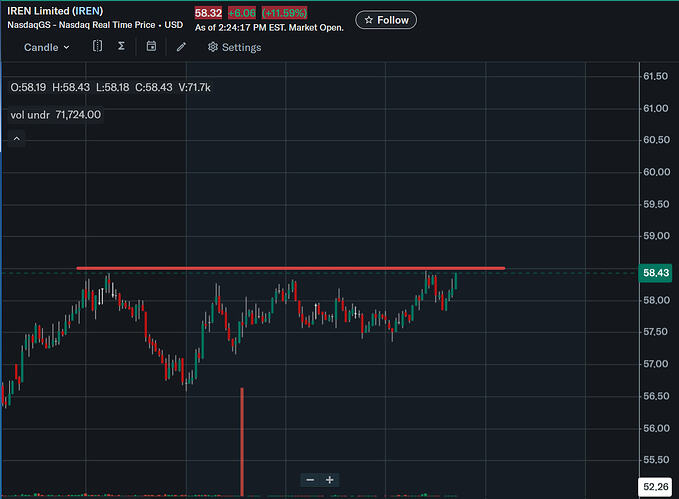Zoom in with the plus button
Image resolution: width=679 pixels, height=499 pixels.
330,480
